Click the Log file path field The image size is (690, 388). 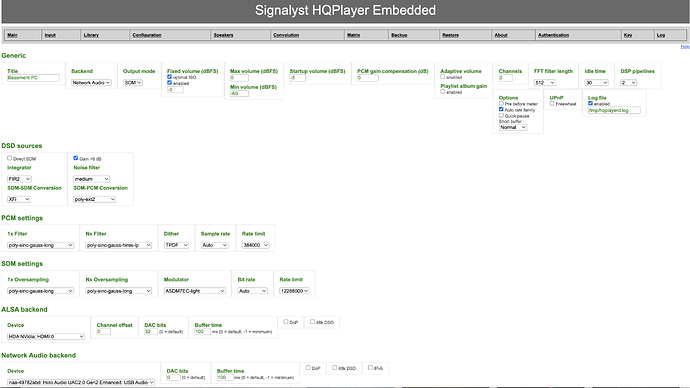(x=614, y=110)
